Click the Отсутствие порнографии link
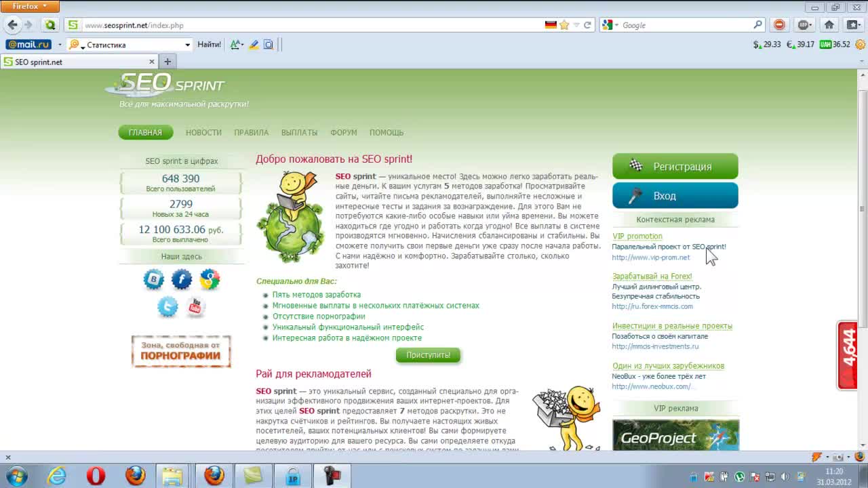The height and width of the screenshot is (488, 868). [319, 317]
